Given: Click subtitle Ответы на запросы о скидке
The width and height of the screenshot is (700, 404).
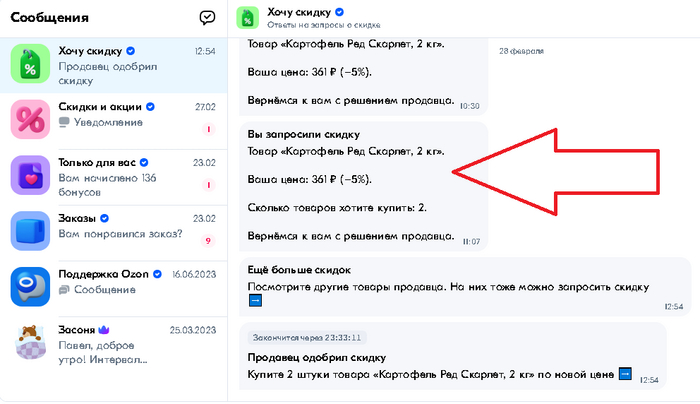Looking at the screenshot, I should click(324, 25).
